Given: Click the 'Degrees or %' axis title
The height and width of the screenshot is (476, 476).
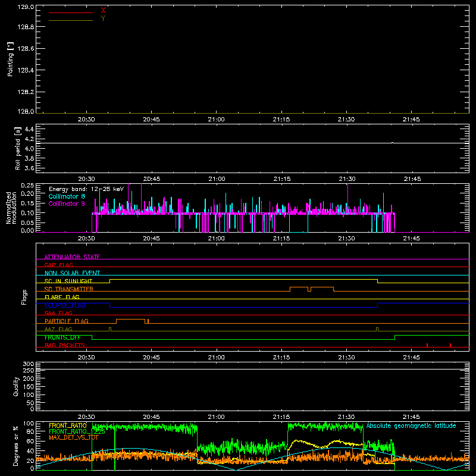Looking at the screenshot, I should pos(16,446).
